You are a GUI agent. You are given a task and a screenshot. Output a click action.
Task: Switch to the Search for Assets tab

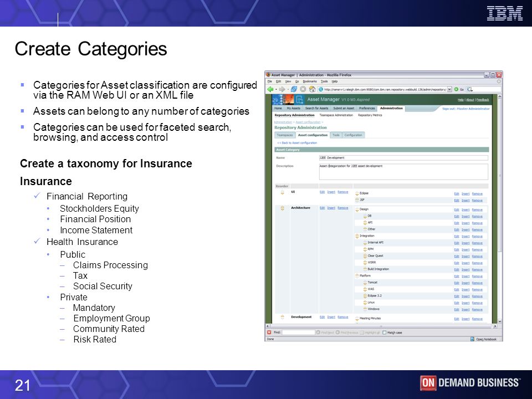pyautogui.click(x=316, y=108)
